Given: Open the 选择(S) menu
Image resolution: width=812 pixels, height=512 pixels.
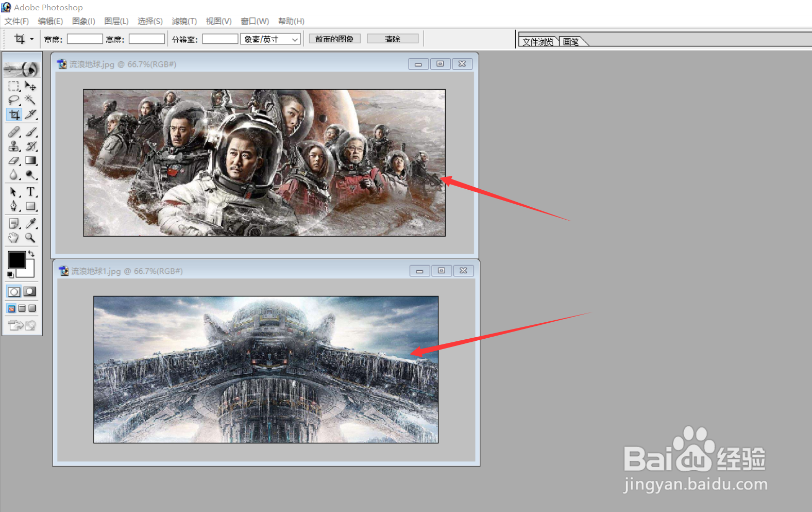Looking at the screenshot, I should 150,21.
